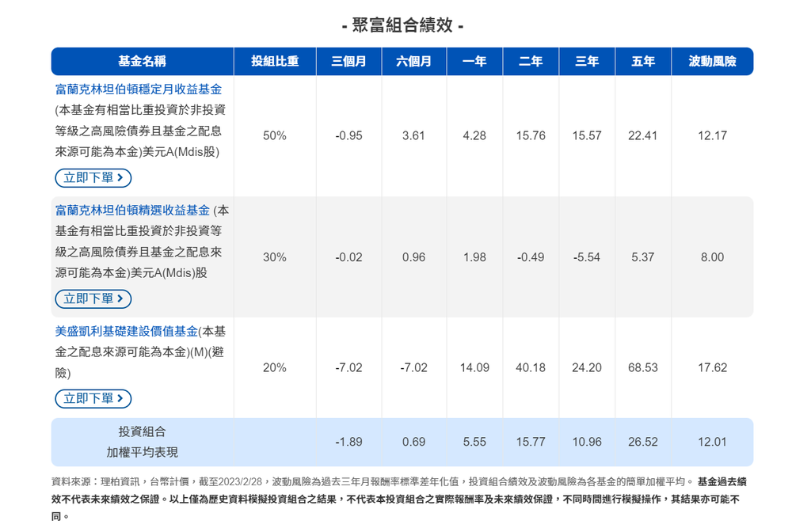The image size is (811, 532).
Task: Select the 五年 column header
Action: click(x=643, y=62)
